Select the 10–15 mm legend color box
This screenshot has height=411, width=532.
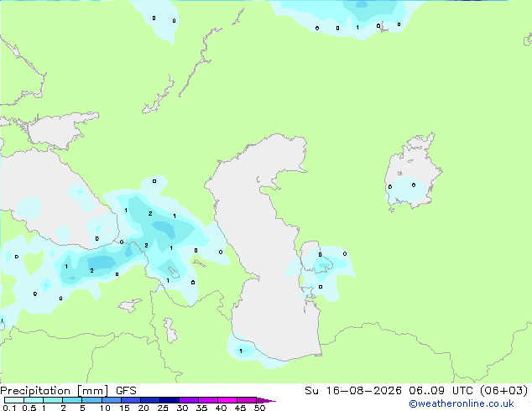click(111, 400)
